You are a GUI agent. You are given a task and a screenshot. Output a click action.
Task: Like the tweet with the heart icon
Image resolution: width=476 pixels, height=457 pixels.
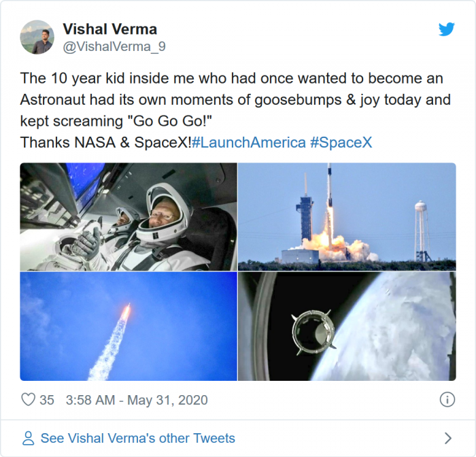[x=28, y=400]
